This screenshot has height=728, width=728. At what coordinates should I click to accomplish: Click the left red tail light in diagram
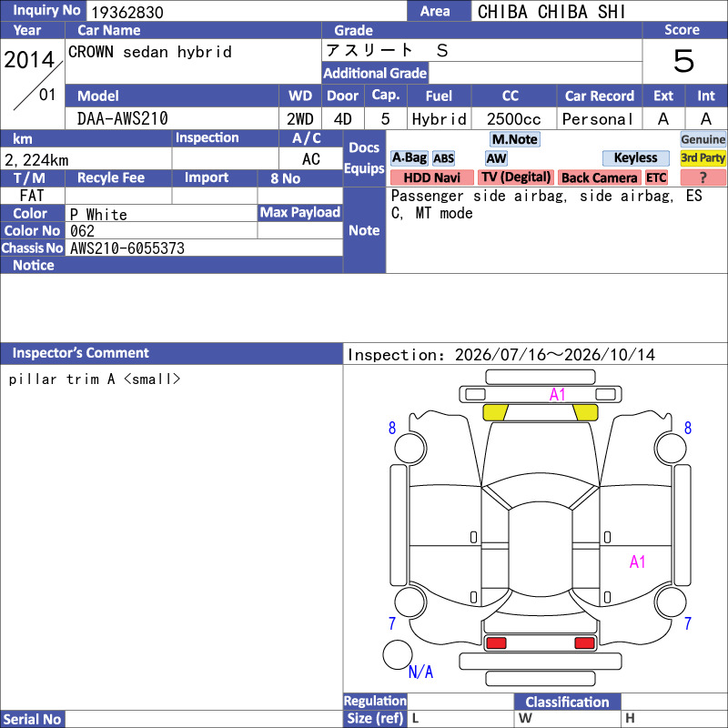pos(496,643)
